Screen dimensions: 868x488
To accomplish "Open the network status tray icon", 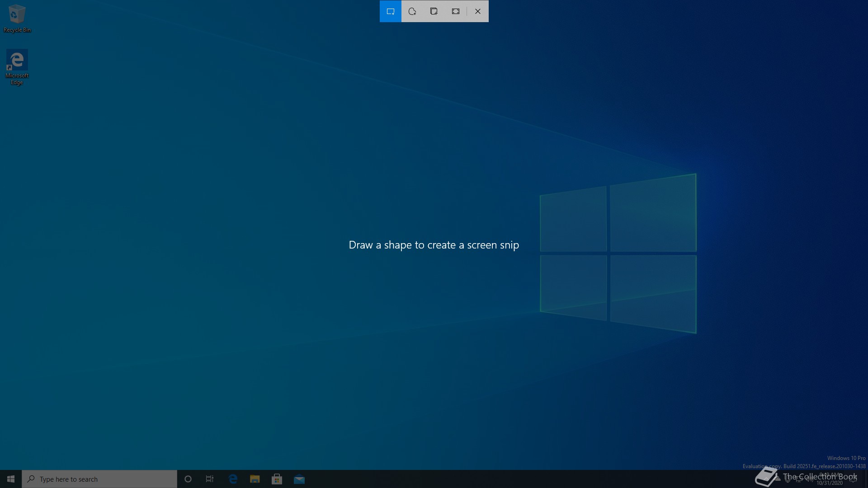I will coord(798,479).
